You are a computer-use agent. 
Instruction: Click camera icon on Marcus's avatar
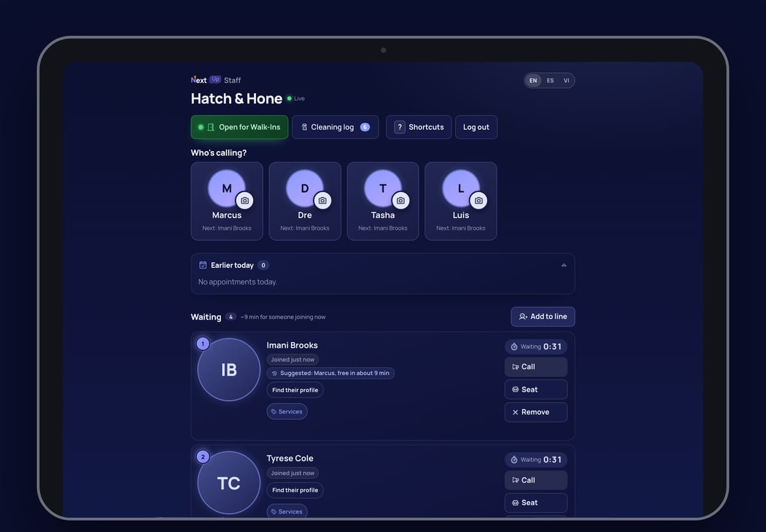(x=244, y=200)
